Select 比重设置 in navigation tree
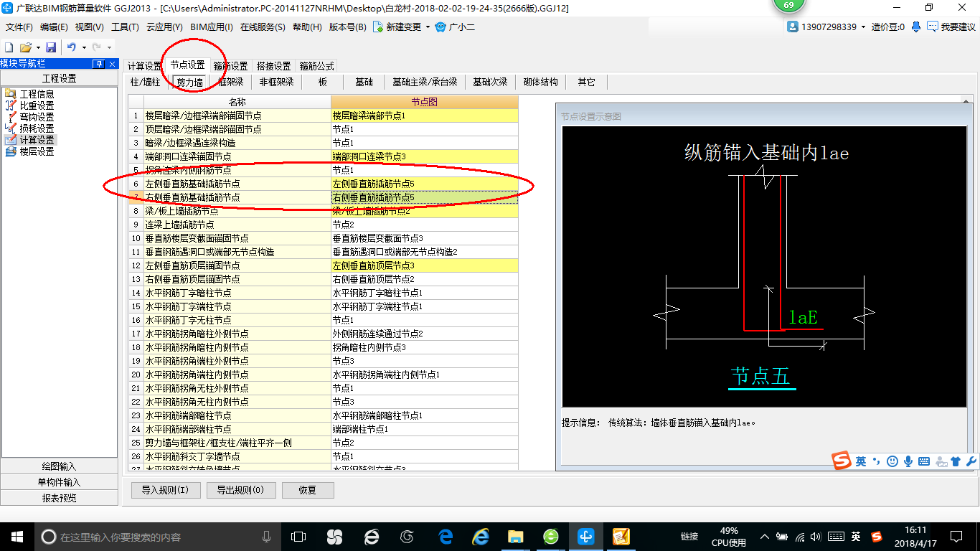The width and height of the screenshot is (980, 551). 37,105
